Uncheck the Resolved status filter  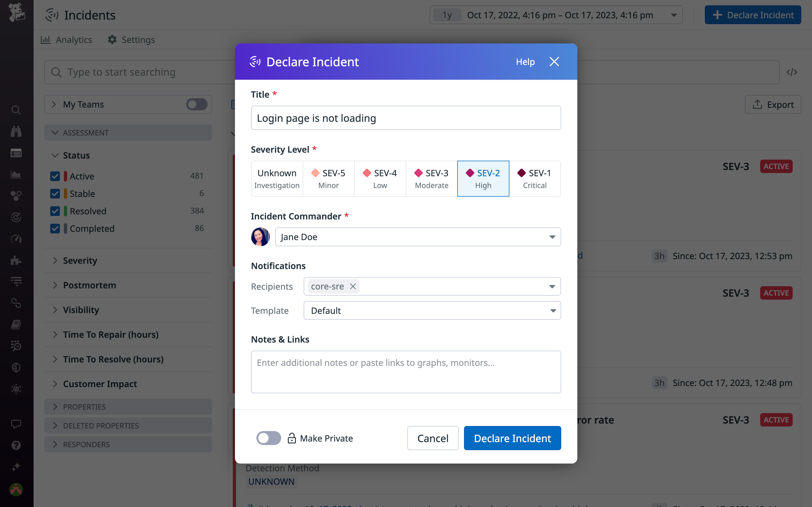click(55, 211)
